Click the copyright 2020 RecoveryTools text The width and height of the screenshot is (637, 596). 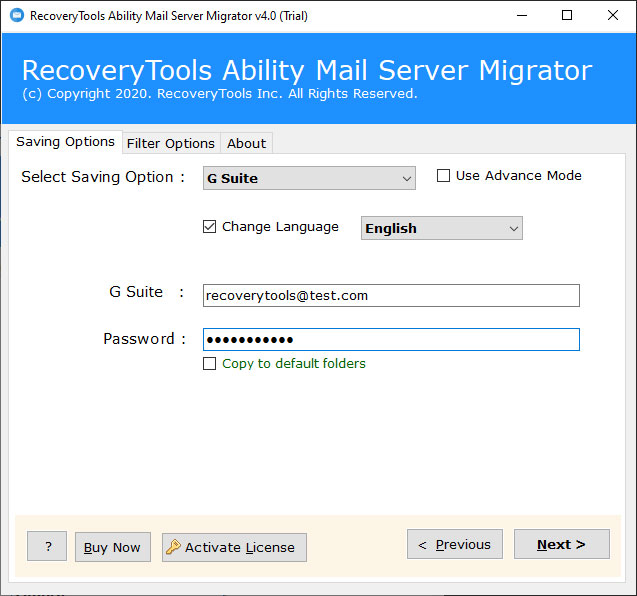[220, 94]
